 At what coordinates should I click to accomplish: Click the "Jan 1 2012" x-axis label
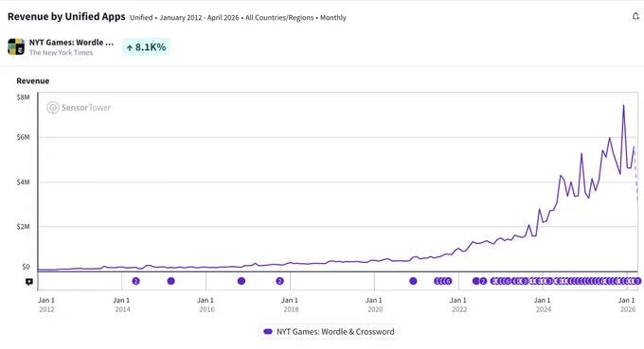[46, 305]
